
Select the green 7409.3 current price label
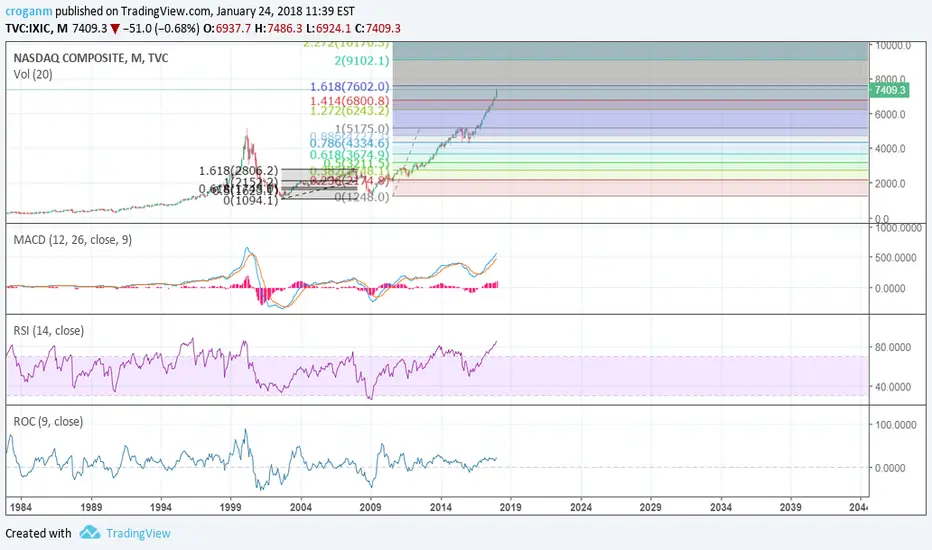[x=889, y=90]
